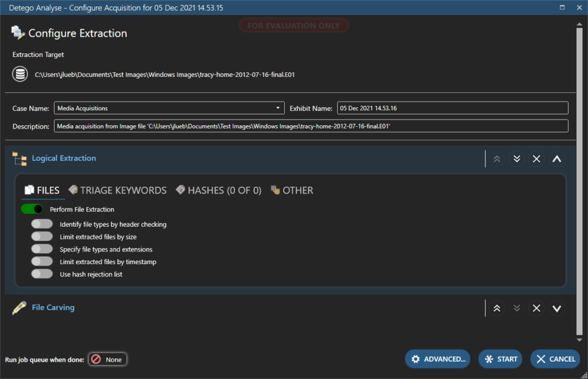Enable Identify file types by header checking
This screenshot has height=379, width=588.
coord(42,224)
